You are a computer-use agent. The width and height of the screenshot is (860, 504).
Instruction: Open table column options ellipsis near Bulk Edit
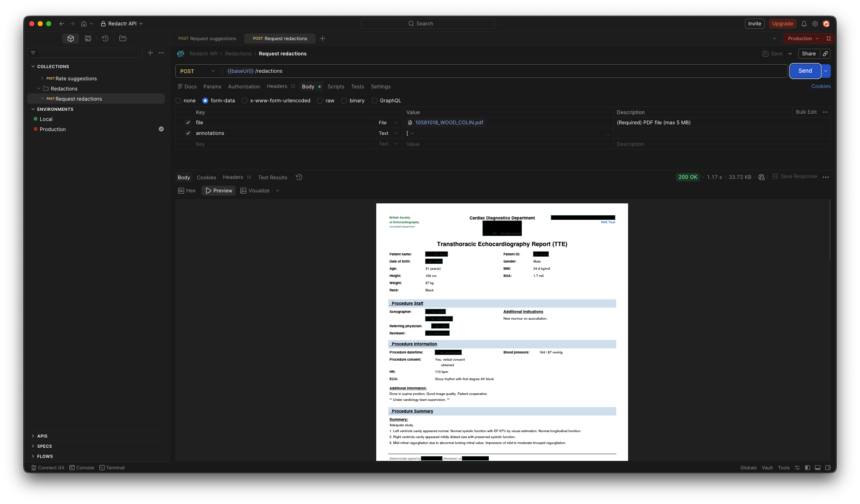(x=825, y=112)
